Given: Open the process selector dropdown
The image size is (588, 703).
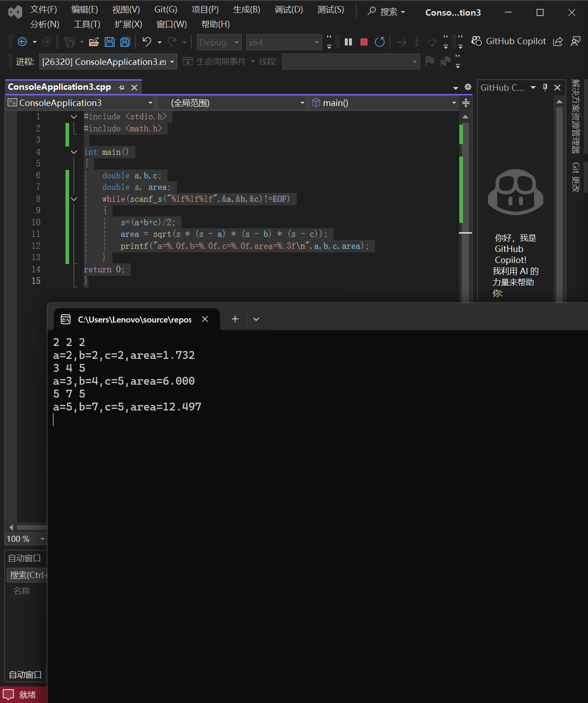Looking at the screenshot, I should (108, 61).
